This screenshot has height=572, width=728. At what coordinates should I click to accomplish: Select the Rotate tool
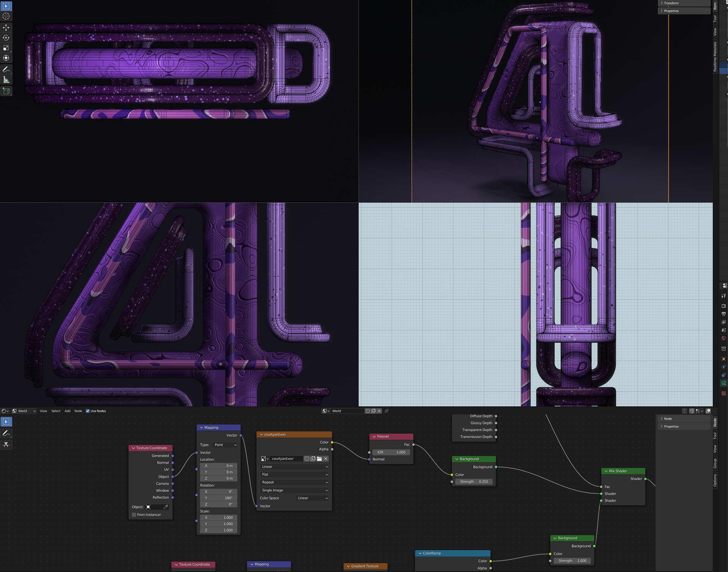point(6,38)
